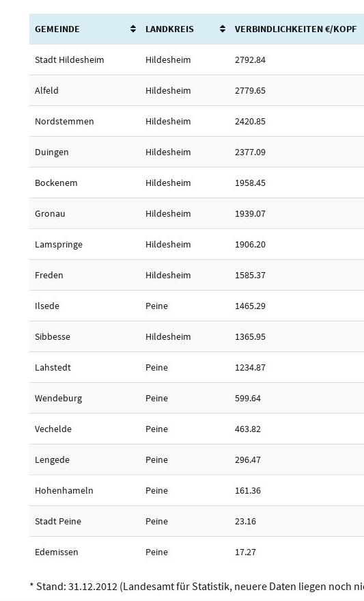Click the Stadt Peine row
The width and height of the screenshot is (364, 601).
click(x=197, y=521)
